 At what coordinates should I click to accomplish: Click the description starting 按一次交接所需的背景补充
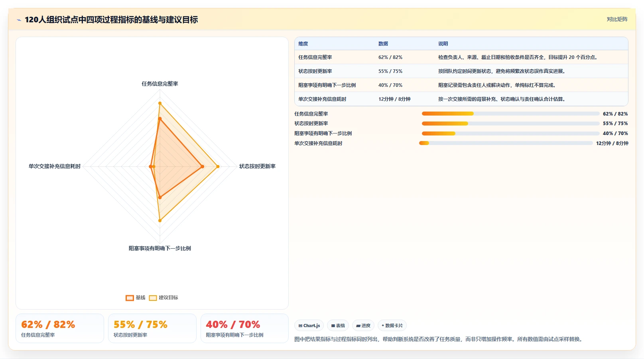click(x=502, y=99)
